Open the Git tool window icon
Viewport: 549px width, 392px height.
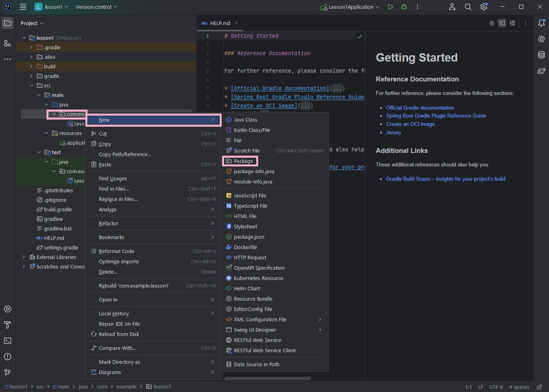coord(8,372)
